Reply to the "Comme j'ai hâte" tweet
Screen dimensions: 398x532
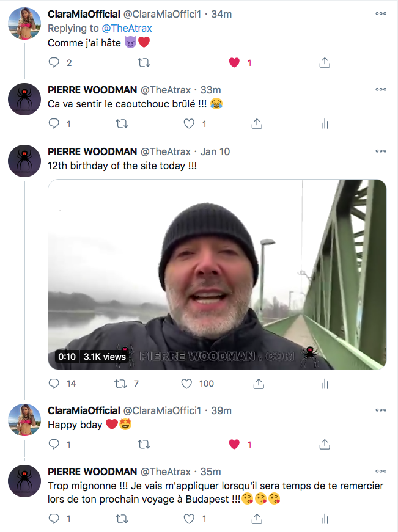(54, 62)
